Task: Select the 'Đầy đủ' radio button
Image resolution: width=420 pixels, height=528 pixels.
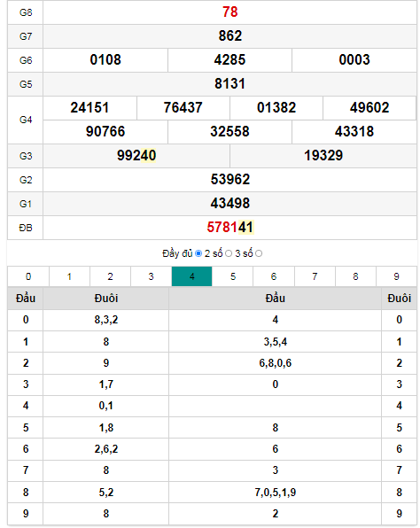Action: pyautogui.click(x=198, y=253)
